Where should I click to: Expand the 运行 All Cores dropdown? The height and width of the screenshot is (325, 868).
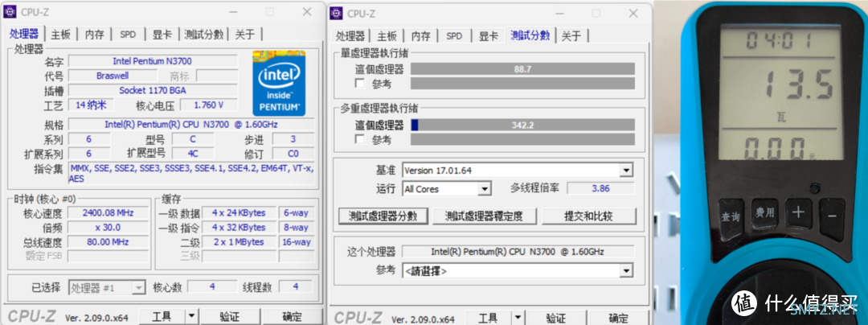tap(485, 189)
